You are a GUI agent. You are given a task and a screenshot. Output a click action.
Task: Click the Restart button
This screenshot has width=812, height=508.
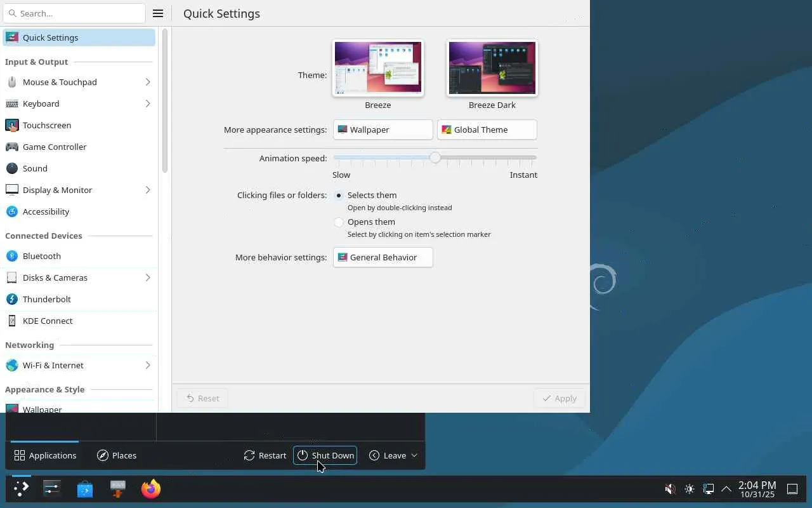(x=265, y=455)
